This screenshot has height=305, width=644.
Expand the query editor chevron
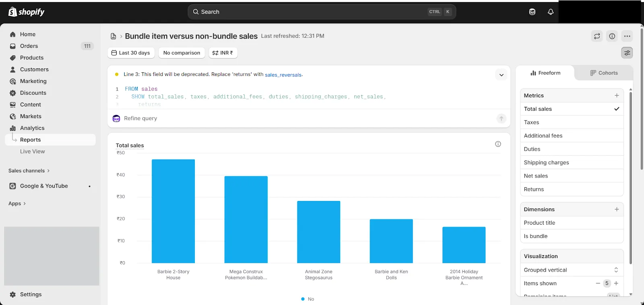tap(502, 75)
